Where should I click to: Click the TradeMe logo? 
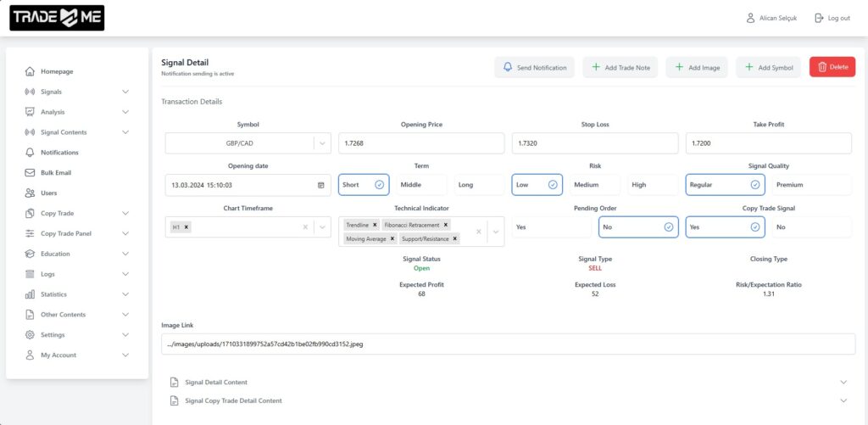(57, 18)
